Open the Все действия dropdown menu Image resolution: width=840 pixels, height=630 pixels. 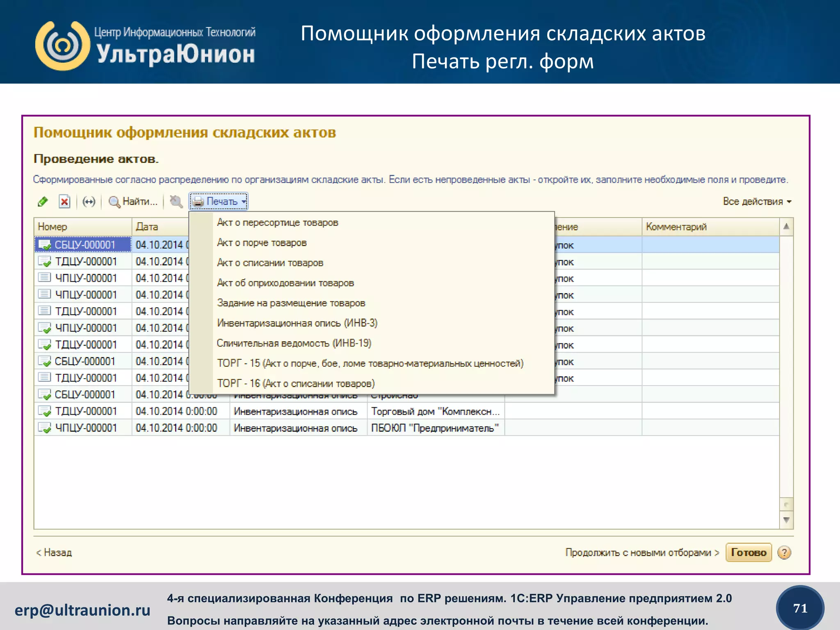[757, 201]
